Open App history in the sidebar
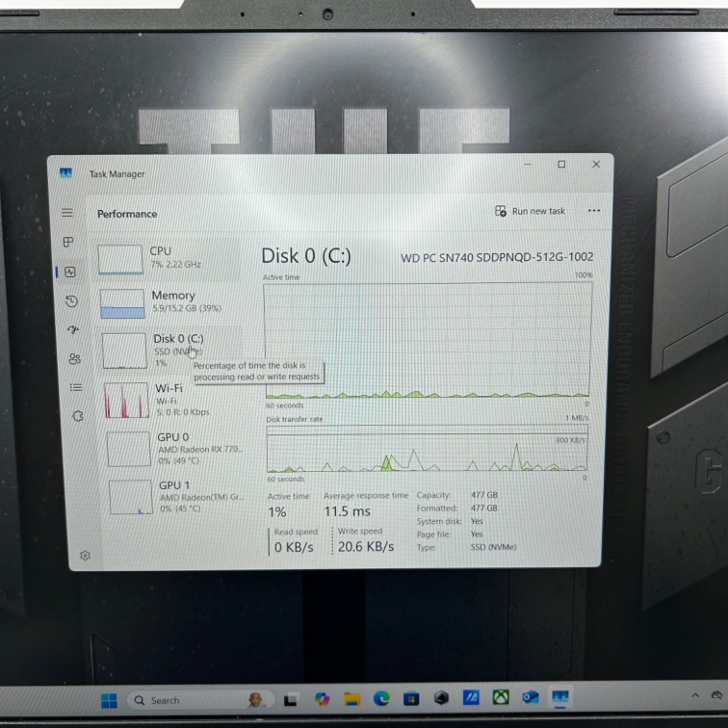728x728 pixels. point(71,301)
